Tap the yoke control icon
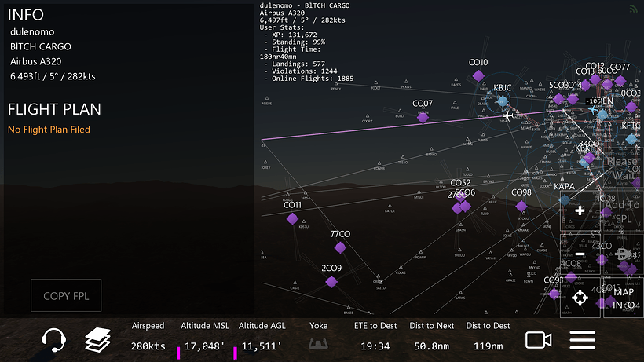 [x=318, y=344]
